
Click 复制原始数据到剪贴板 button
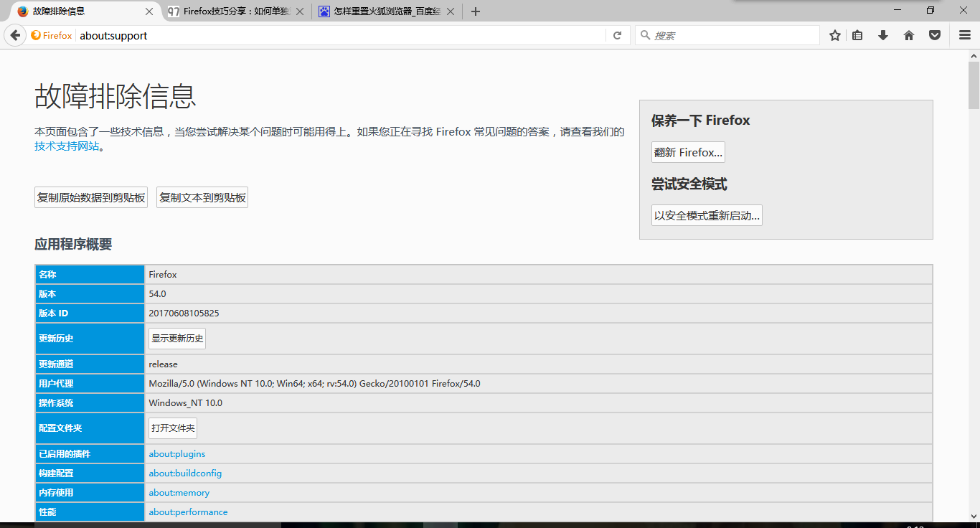click(x=90, y=197)
